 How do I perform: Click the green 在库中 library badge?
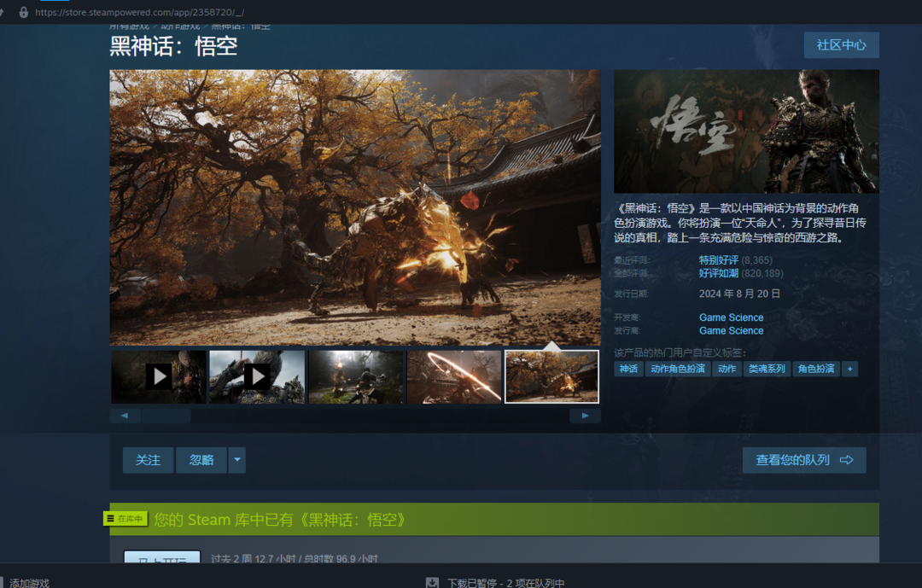click(x=125, y=519)
